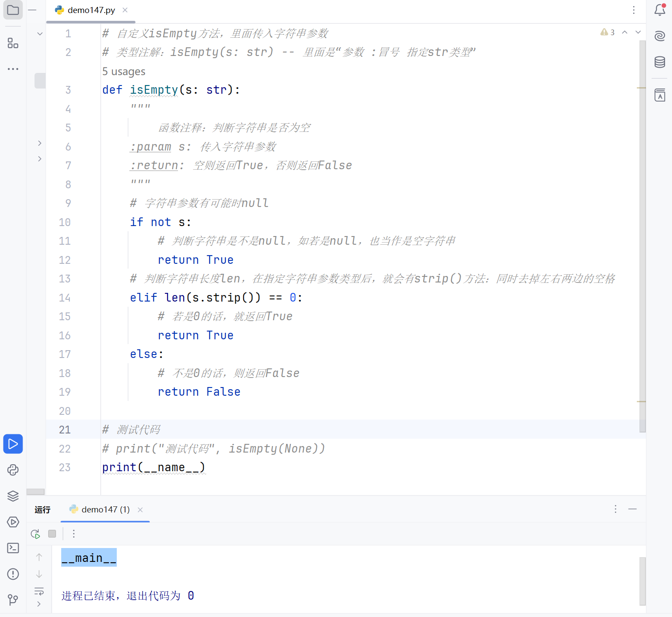
Task: Click line number 19 in the gutter
Action: tap(65, 392)
